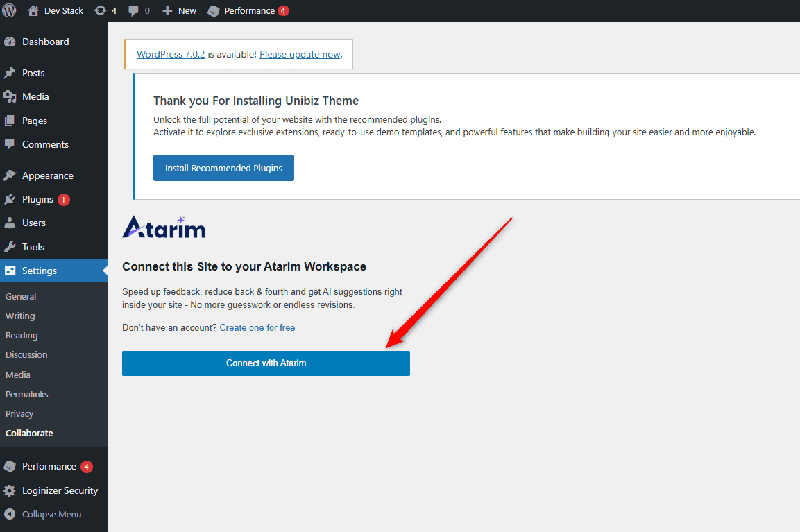Screen dimensions: 800x532
Task: Click the Posts pushpin icon
Action: click(x=10, y=73)
